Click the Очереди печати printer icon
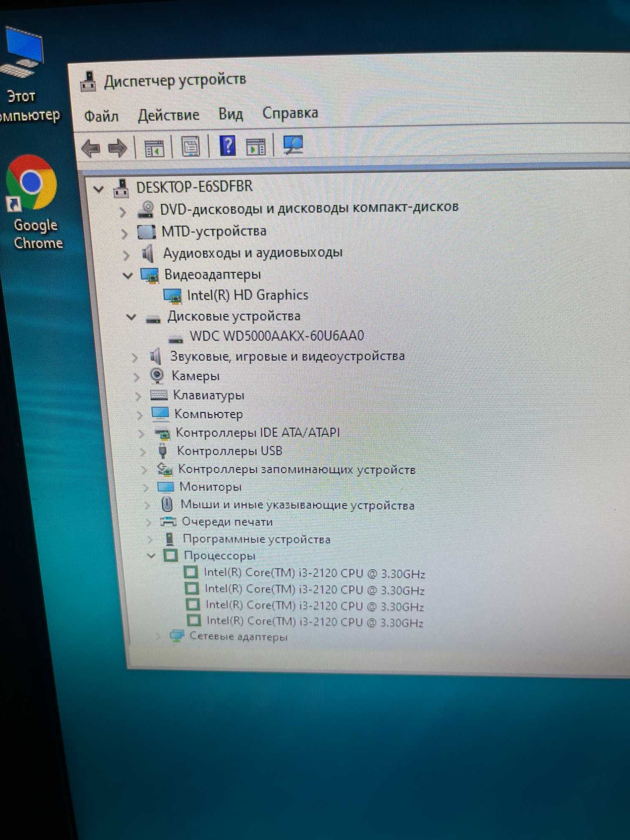The width and height of the screenshot is (630, 840). (x=168, y=522)
